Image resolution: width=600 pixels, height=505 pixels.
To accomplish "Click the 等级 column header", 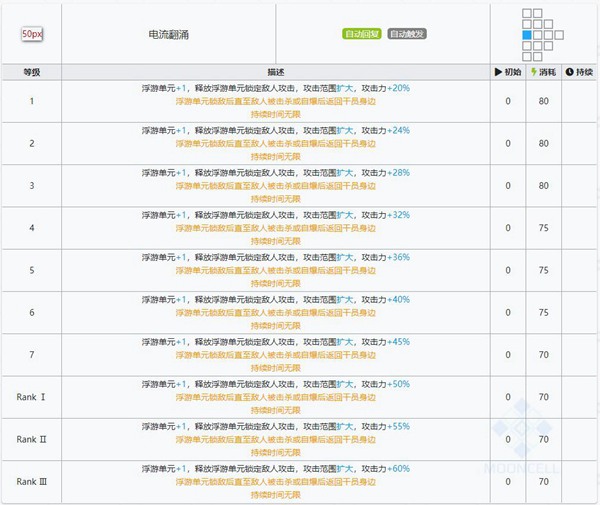I will (x=32, y=73).
